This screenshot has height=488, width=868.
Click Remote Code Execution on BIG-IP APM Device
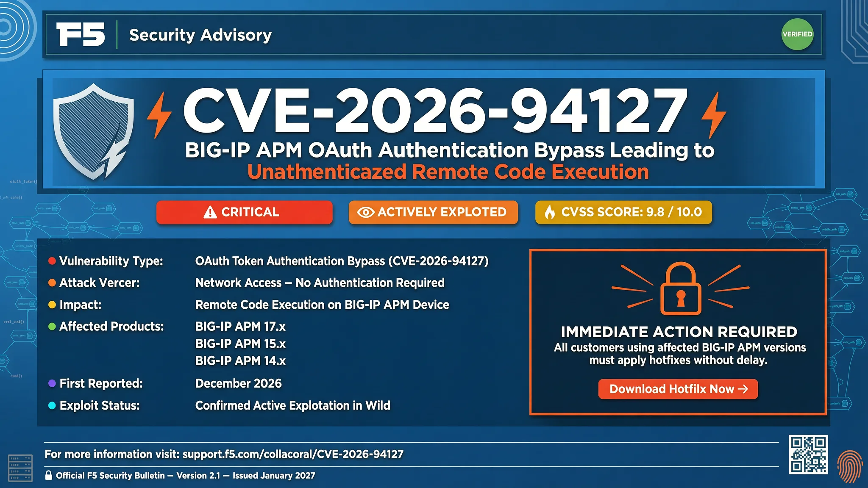click(322, 305)
